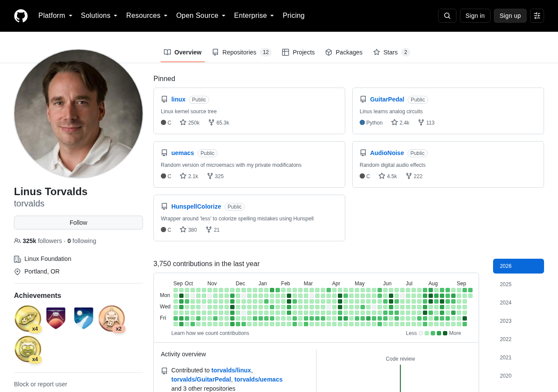The height and width of the screenshot is (392, 558).
Task: Select the 2025 contribution year
Action: 518,284
